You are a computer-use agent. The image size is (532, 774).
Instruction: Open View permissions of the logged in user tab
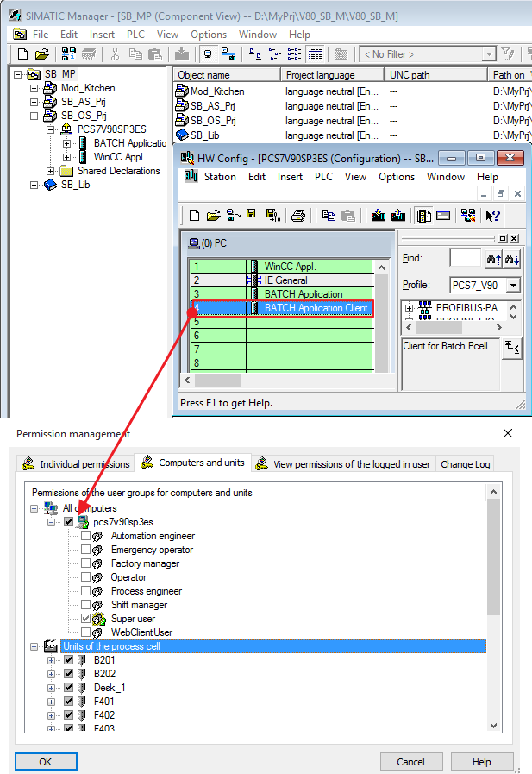tap(344, 464)
